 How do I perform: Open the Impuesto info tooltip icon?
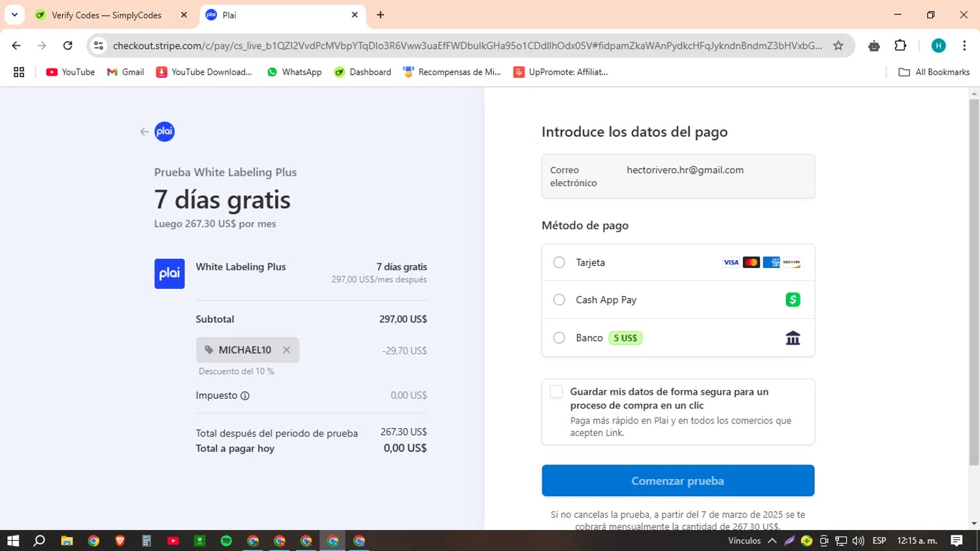(245, 395)
